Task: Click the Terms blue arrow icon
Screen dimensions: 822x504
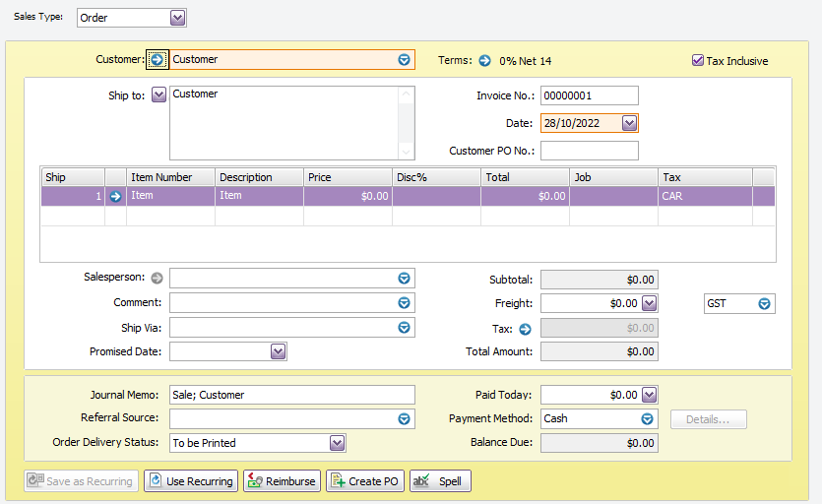Action: click(x=484, y=60)
